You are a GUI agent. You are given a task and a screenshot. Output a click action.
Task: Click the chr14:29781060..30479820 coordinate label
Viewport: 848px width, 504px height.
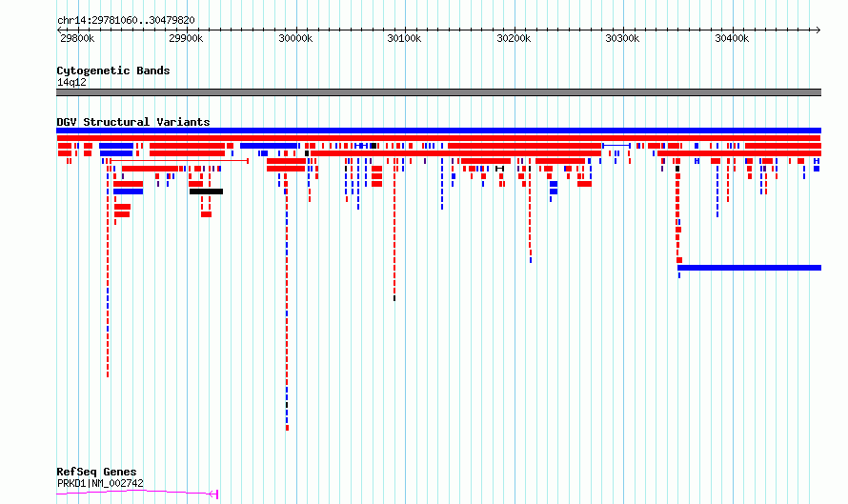click(x=126, y=21)
